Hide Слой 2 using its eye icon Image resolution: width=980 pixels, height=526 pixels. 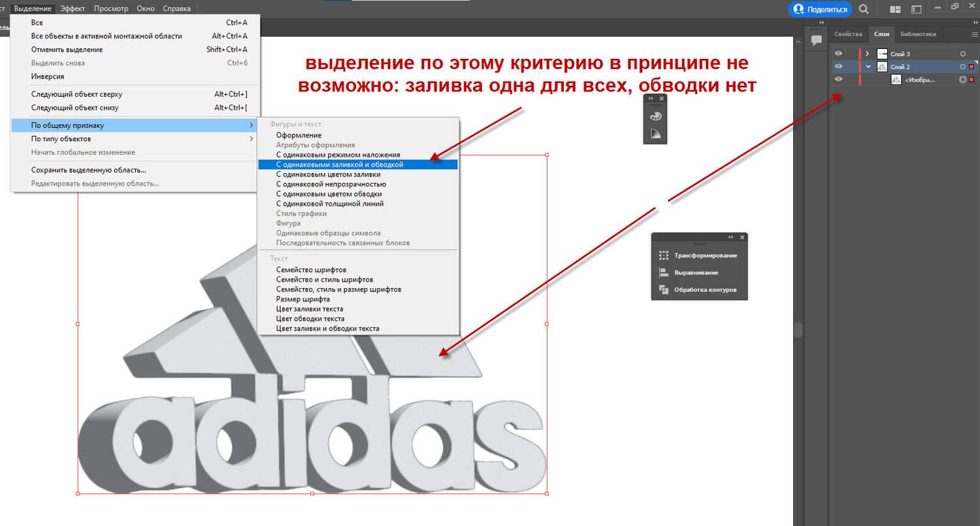[839, 67]
